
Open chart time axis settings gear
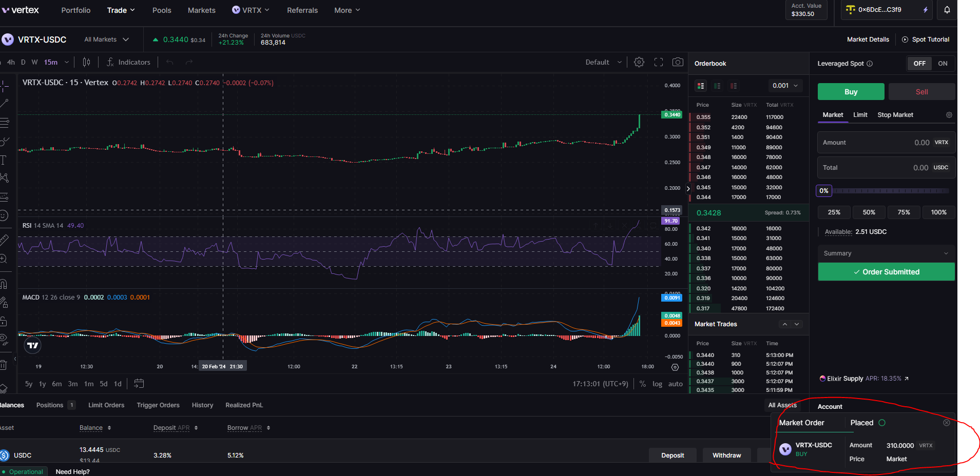[x=675, y=367]
